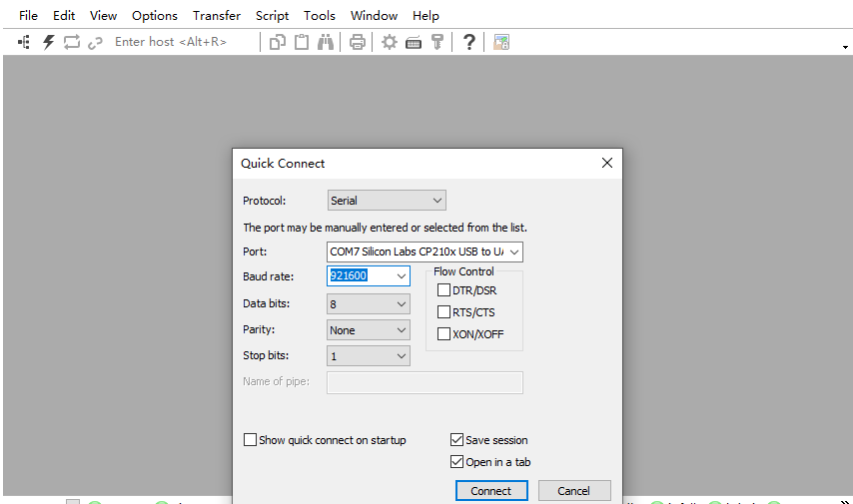The height and width of the screenshot is (504, 853).
Task: Open toolbar overflow arrow at far right
Action: pos(845,47)
